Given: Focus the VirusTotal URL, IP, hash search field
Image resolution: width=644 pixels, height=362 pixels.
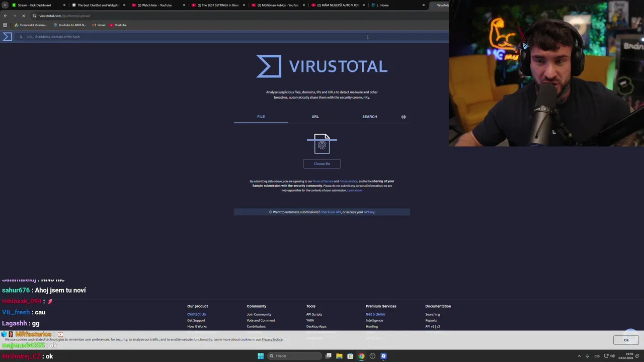Looking at the screenshot, I should [x=231, y=37].
